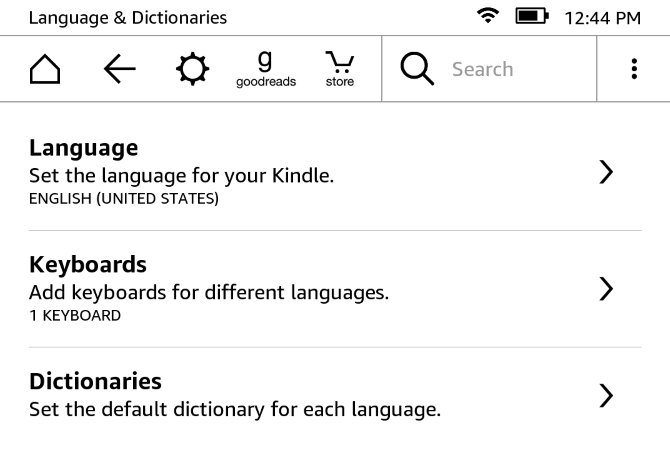The height and width of the screenshot is (452, 670).
Task: Open the Keyboards settings entry
Action: (x=88, y=265)
